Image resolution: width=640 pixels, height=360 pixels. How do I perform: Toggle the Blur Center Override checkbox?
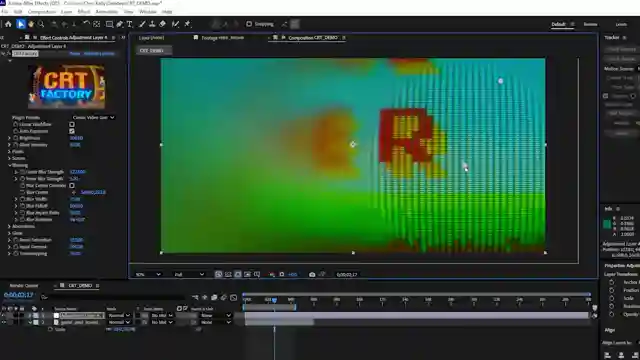pos(72,185)
